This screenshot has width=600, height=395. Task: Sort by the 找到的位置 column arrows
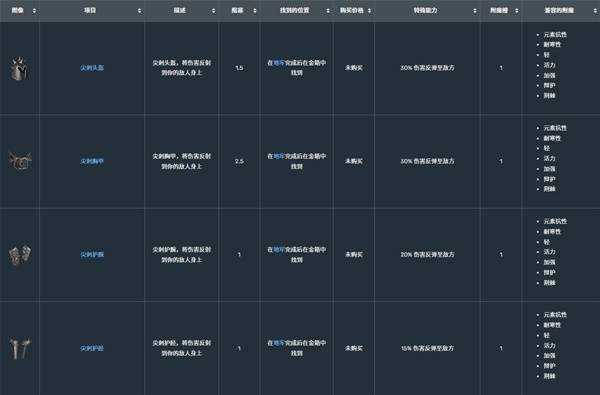[x=328, y=11]
